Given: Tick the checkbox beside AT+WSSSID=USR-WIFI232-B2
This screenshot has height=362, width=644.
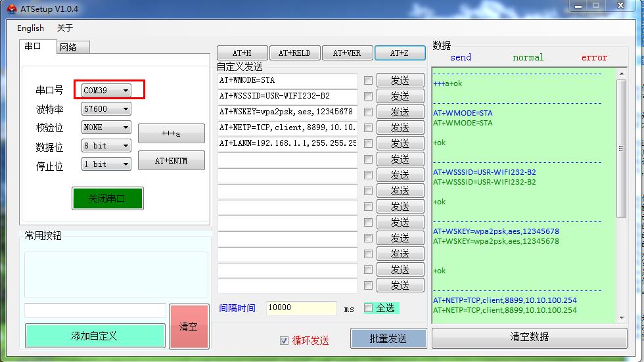Looking at the screenshot, I should (x=369, y=97).
